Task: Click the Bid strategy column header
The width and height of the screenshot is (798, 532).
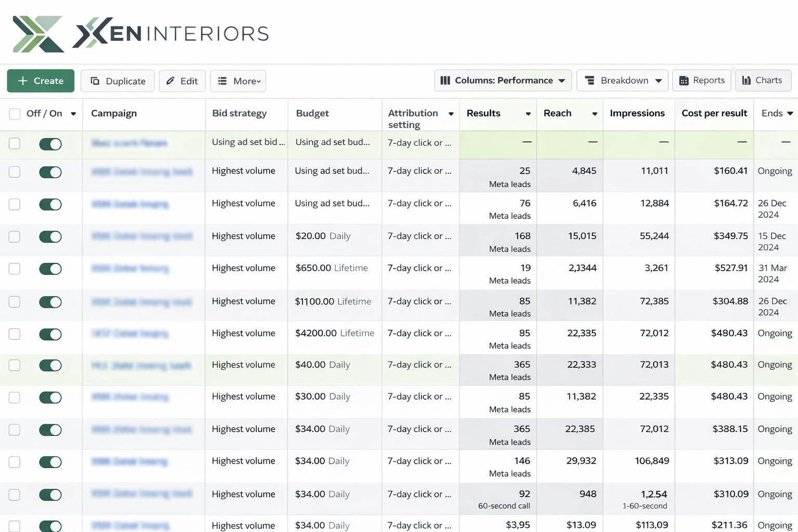Action: (240, 113)
